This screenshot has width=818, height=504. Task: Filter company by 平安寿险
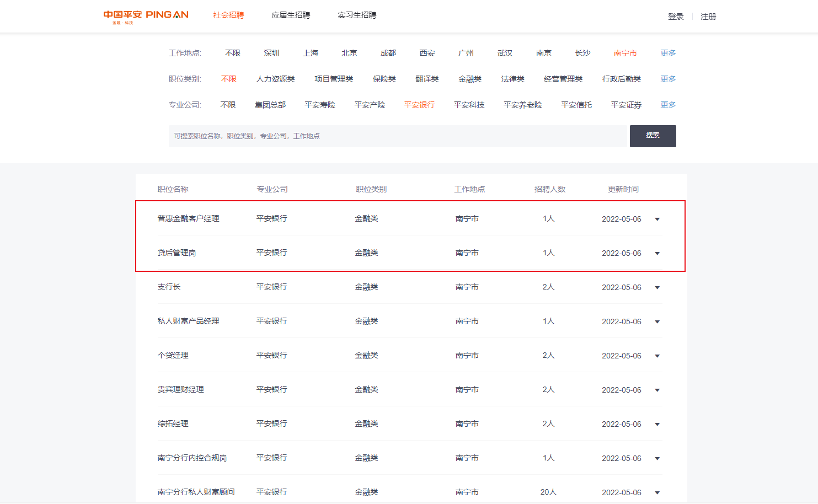tap(320, 105)
